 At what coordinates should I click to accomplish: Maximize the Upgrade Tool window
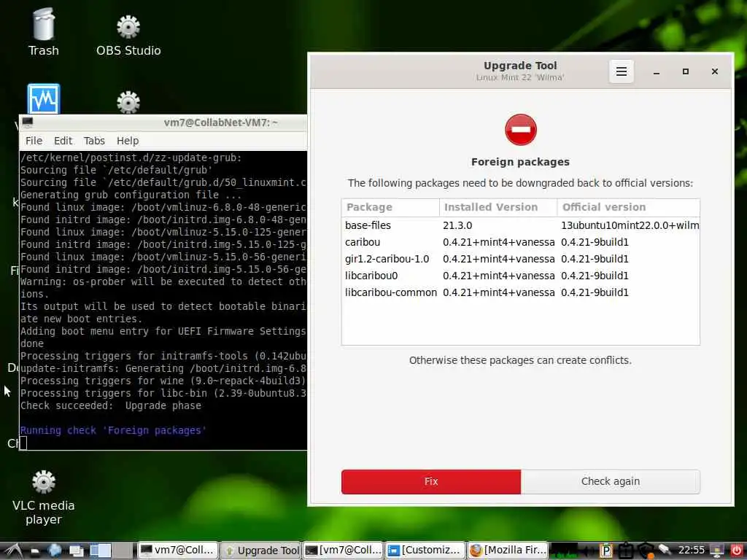point(686,71)
